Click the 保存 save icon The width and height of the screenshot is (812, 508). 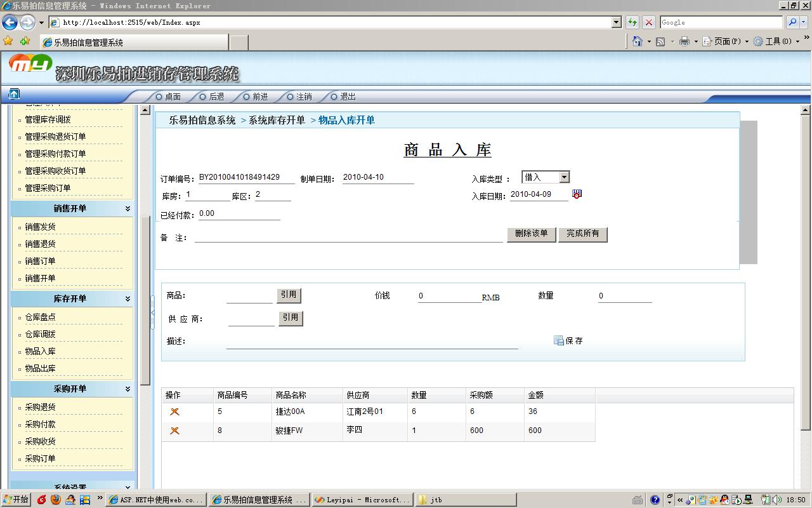(558, 340)
